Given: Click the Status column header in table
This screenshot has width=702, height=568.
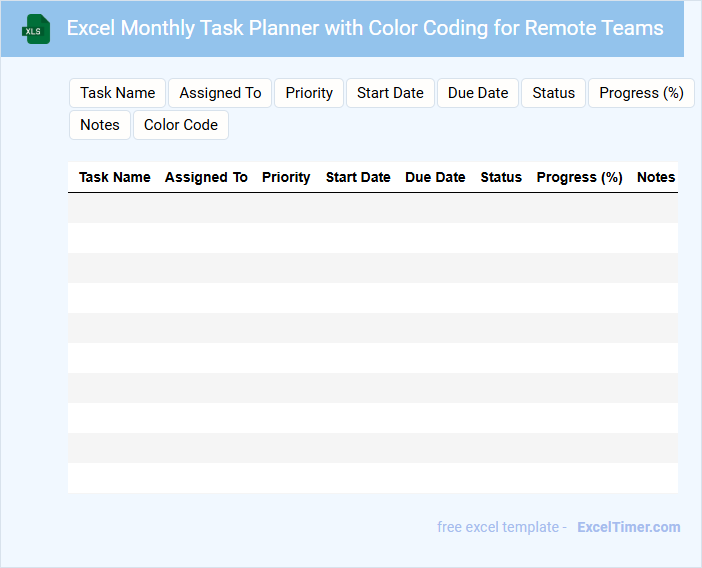Looking at the screenshot, I should tap(501, 177).
